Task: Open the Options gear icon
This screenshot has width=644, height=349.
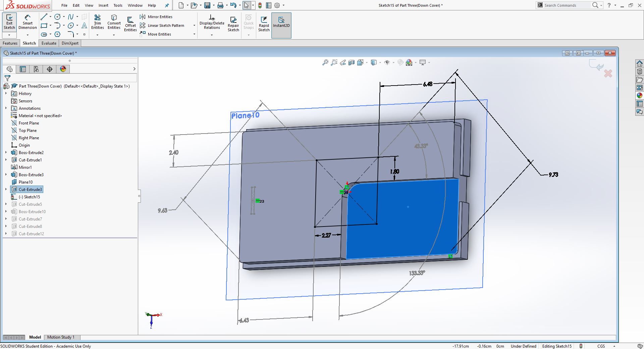Action: 277,5
